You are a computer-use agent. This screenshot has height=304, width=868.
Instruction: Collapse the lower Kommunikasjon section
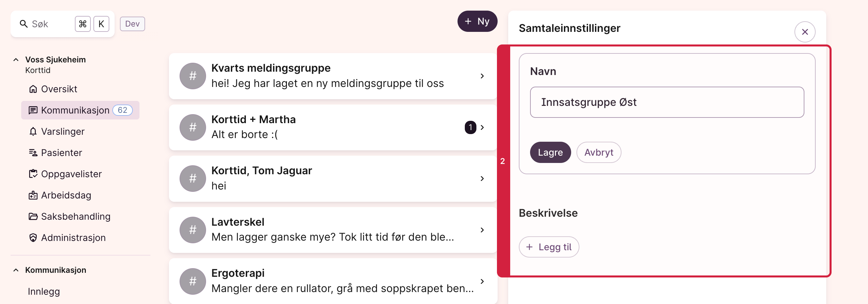point(16,270)
